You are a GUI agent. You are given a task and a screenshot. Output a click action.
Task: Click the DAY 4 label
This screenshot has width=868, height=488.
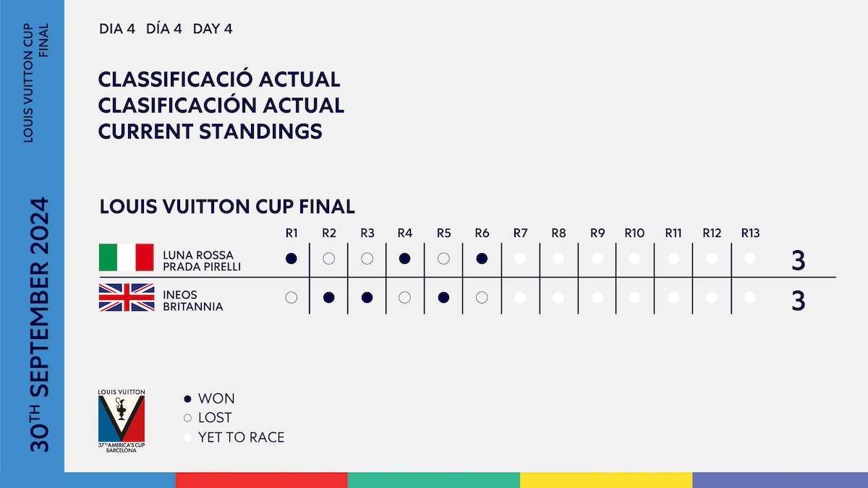click(x=213, y=30)
